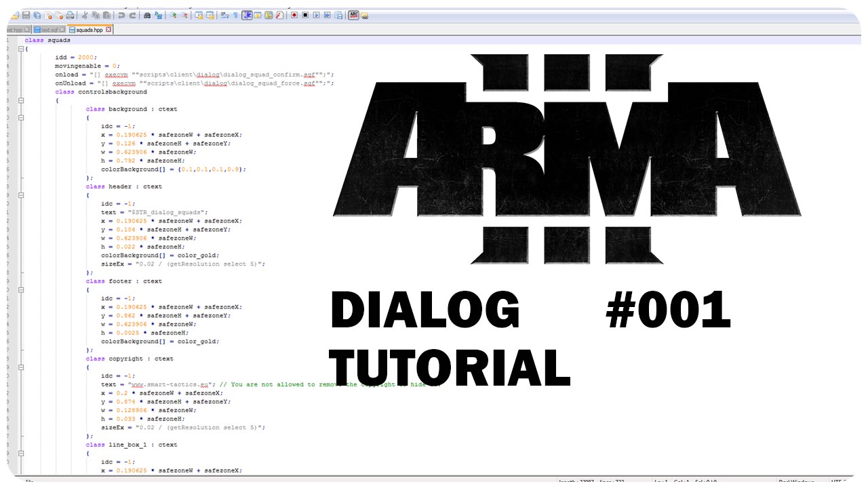Click 'h = 0.792 * safezoneH;'

[143, 161]
